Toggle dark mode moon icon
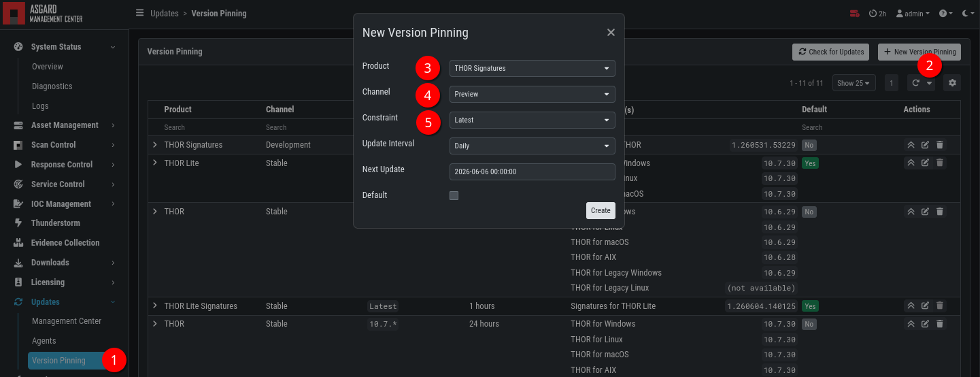Viewport: 980px width, 377px height. coord(966,13)
